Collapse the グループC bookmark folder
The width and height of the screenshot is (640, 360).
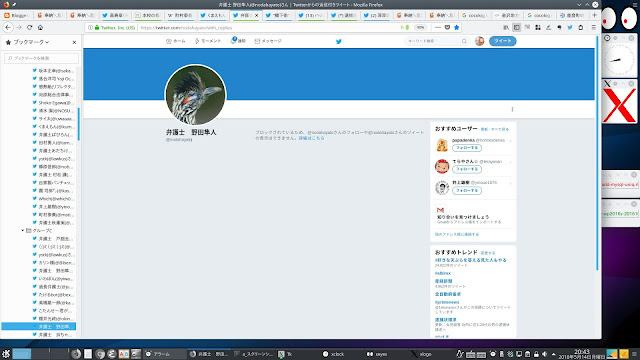tap(22, 231)
